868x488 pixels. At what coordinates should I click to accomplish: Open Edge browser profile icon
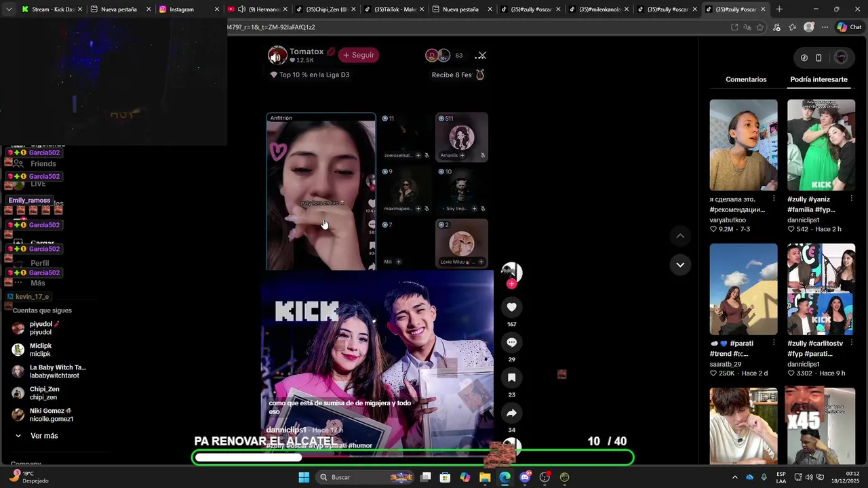coord(808,27)
